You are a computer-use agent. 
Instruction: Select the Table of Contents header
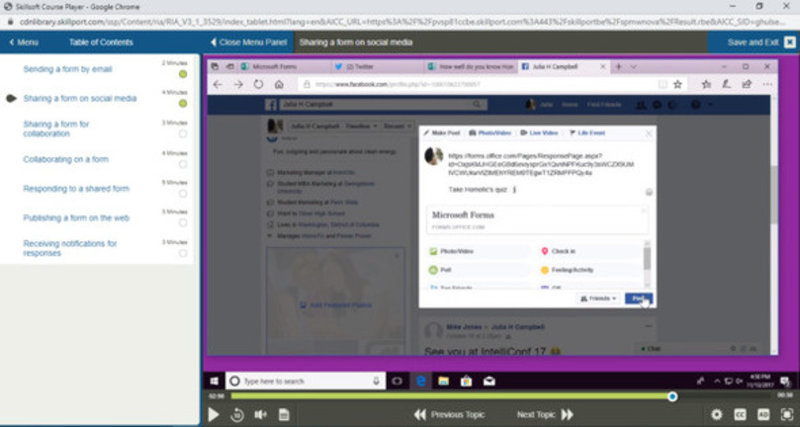tap(101, 42)
